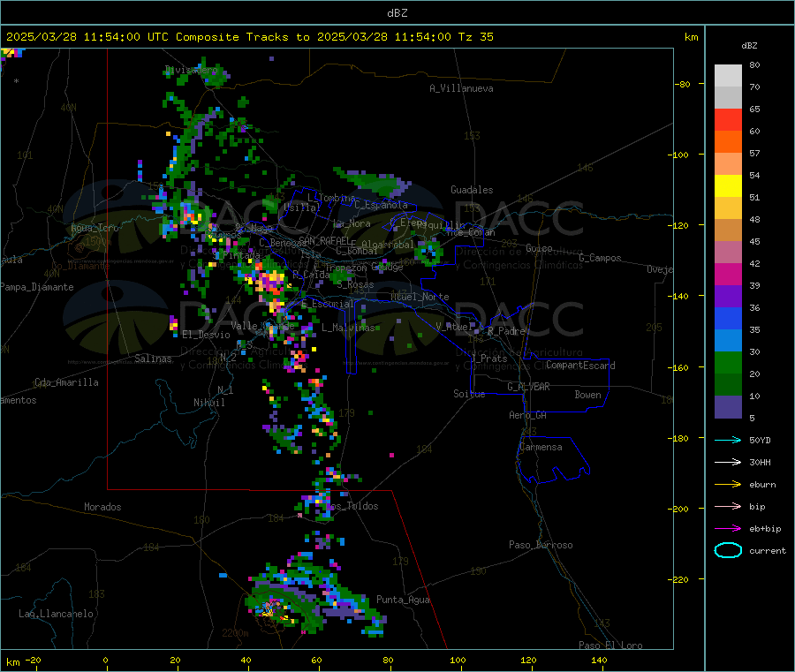This screenshot has height=672, width=795.
Task: Click the L_Malvinas map label
Action: [348, 328]
